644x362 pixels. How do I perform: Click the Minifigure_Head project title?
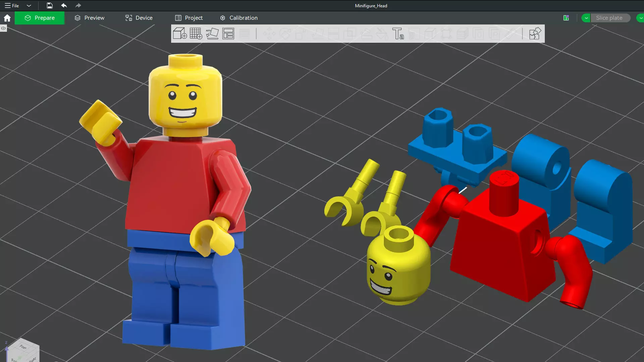(371, 6)
